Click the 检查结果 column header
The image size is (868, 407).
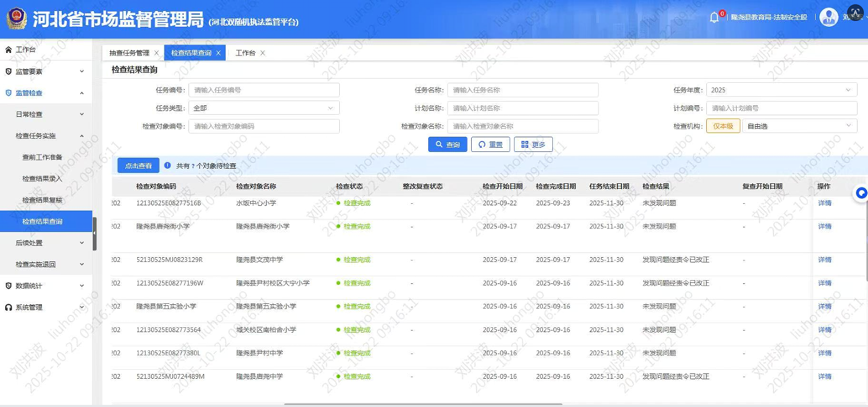(656, 186)
